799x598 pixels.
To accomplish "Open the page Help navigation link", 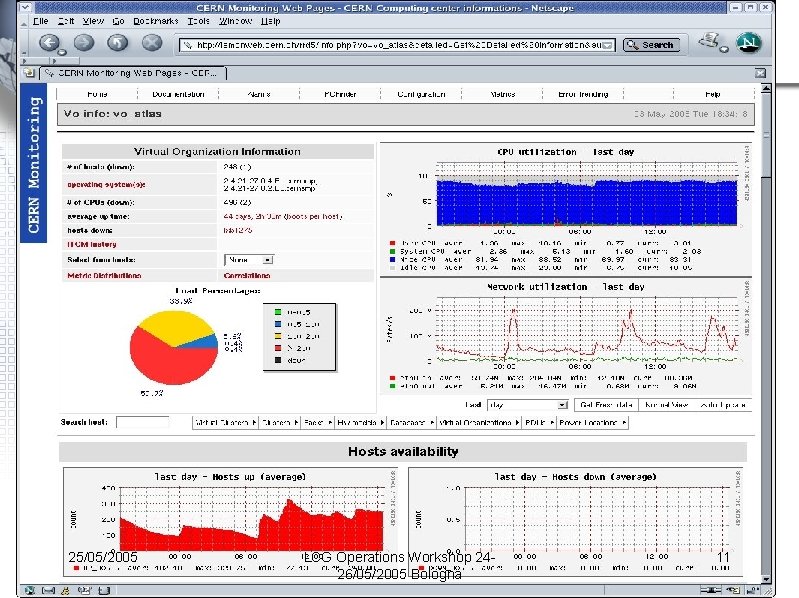I will tap(713, 94).
